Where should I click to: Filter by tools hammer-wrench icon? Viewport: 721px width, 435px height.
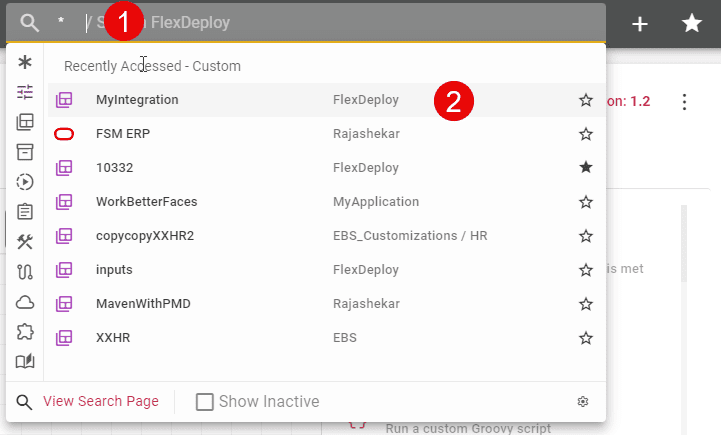pyautogui.click(x=25, y=241)
